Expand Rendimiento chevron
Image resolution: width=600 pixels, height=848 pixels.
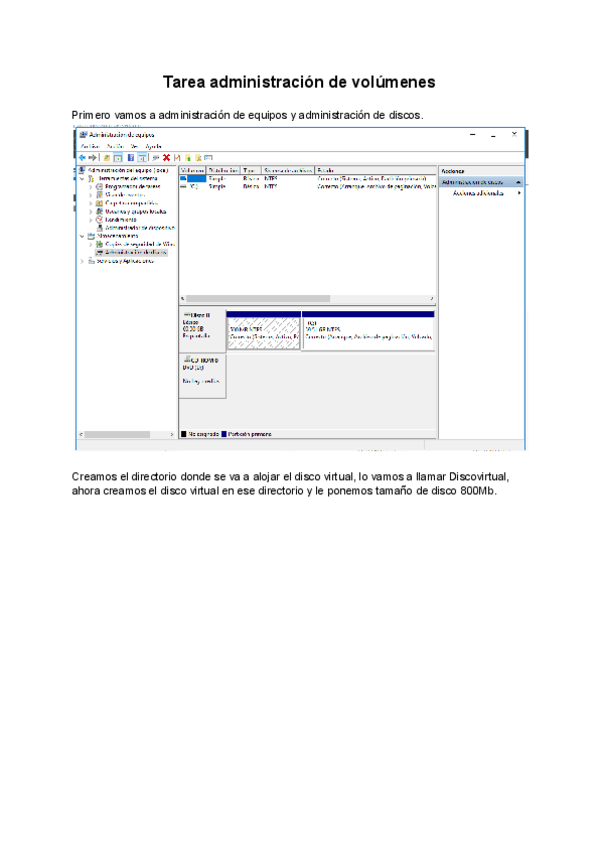click(90, 220)
